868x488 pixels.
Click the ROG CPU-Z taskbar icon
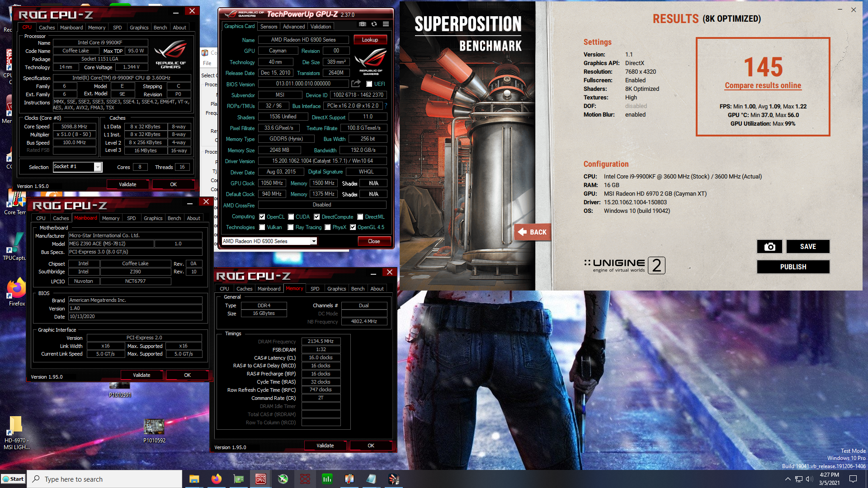[x=260, y=479]
